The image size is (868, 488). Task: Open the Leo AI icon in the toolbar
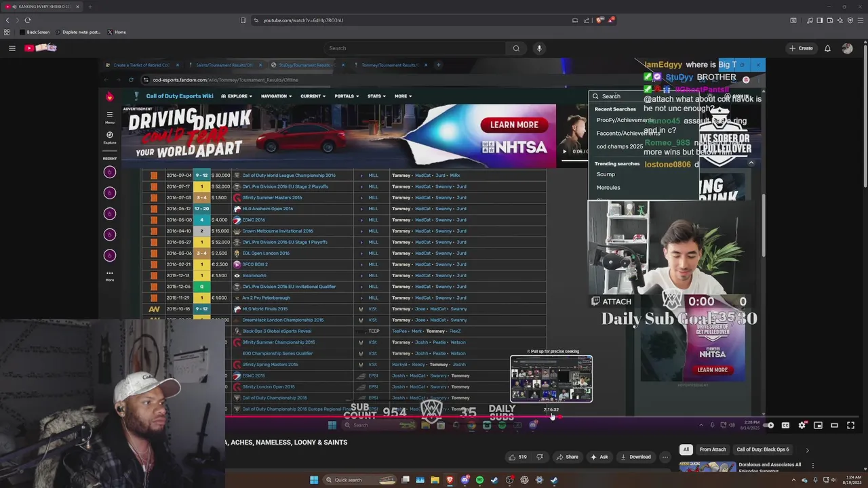tap(840, 20)
